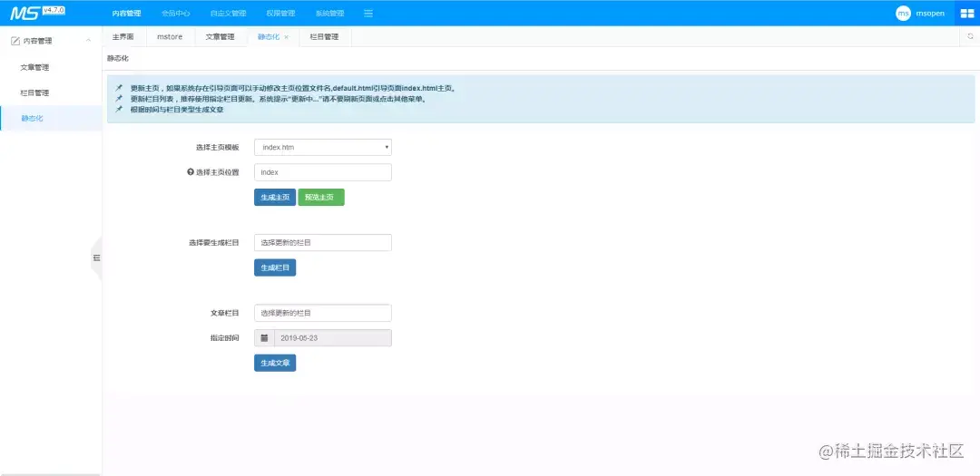Select 会员中心 in top navigation

(176, 13)
